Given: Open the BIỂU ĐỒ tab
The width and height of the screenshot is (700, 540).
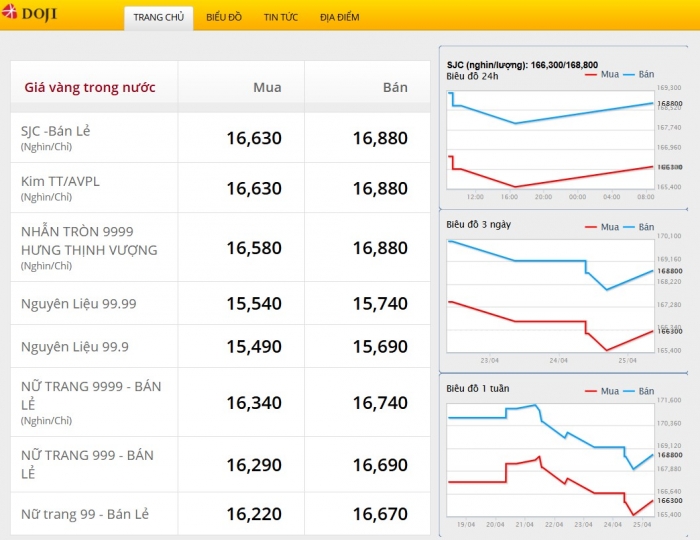Looking at the screenshot, I should [x=224, y=18].
